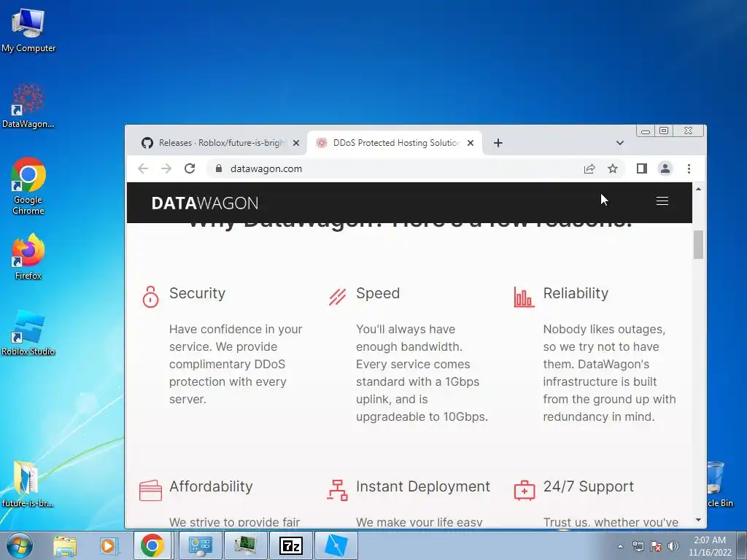Expand the Chrome tab search chevron

620,143
